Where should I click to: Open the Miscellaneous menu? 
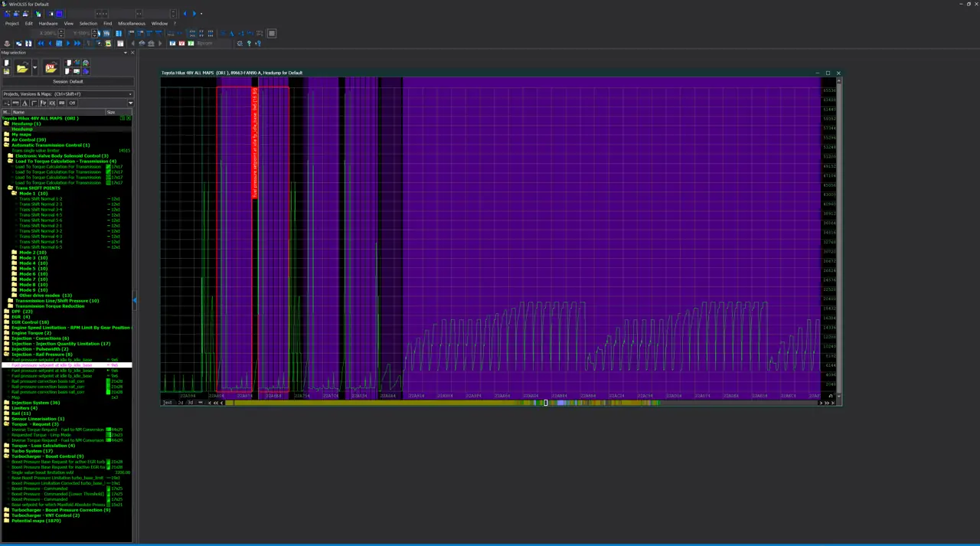(x=132, y=24)
